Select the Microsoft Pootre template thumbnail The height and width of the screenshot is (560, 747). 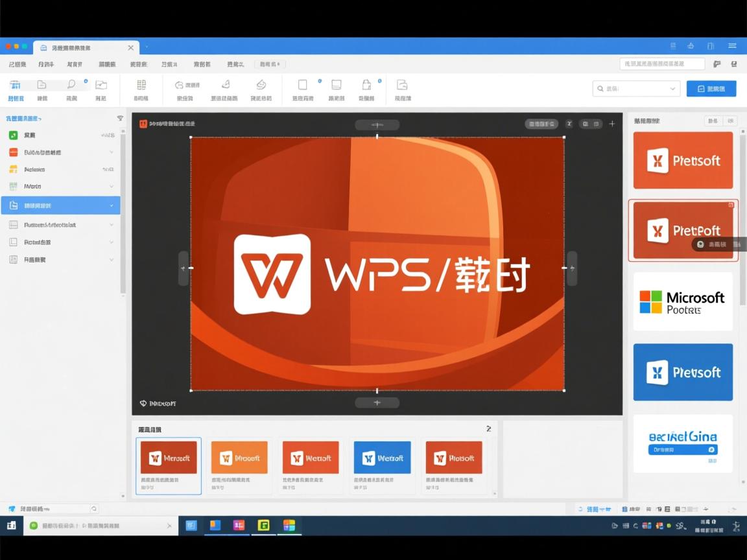tap(683, 301)
